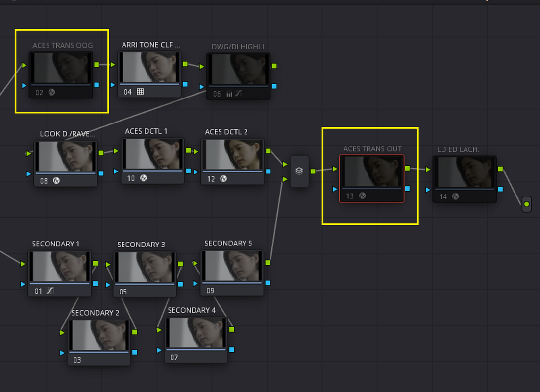Click the 'SECONDARY 3' node label
Viewport: 540px width, 392px height.
[141, 245]
